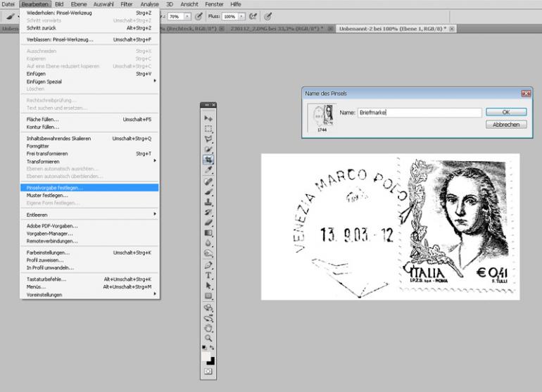Open the Bild menu
Viewport: 542px width, 392px height.
click(59, 4)
